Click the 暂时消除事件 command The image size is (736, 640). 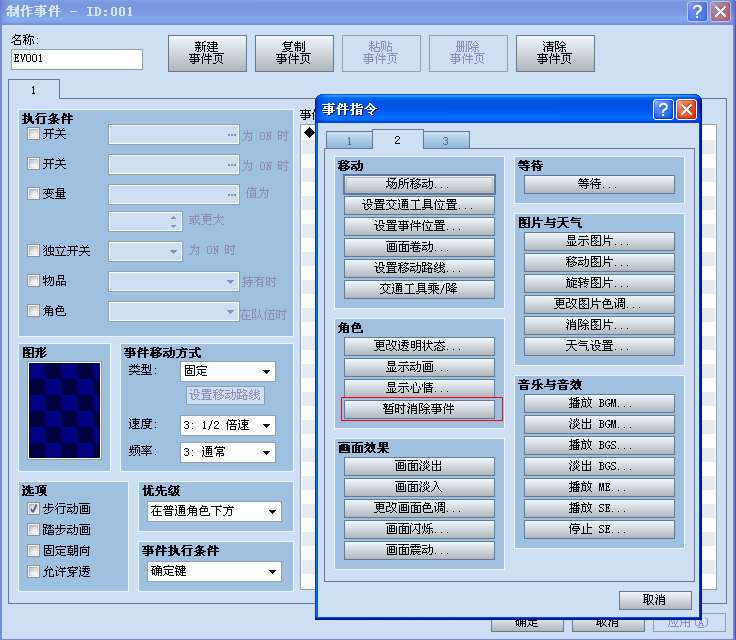[x=419, y=409]
